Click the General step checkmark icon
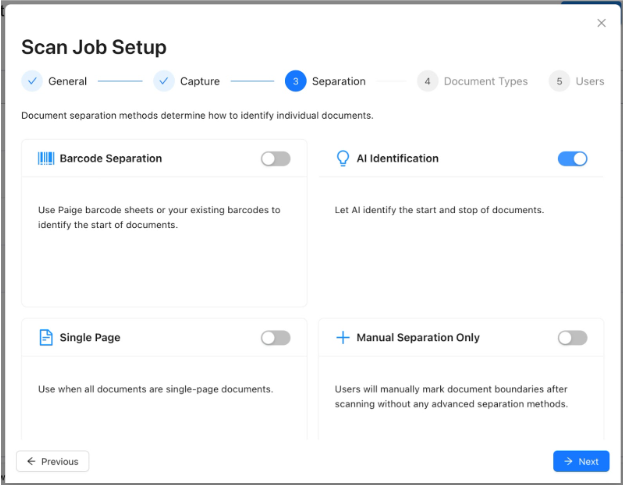623x485 pixels. click(x=32, y=81)
